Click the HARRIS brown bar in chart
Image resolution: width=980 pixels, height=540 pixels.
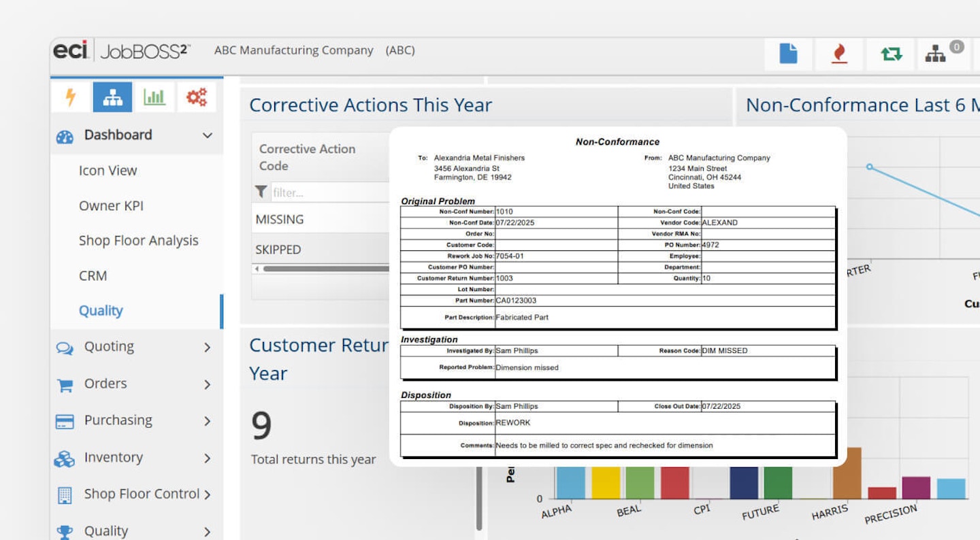[847, 473]
